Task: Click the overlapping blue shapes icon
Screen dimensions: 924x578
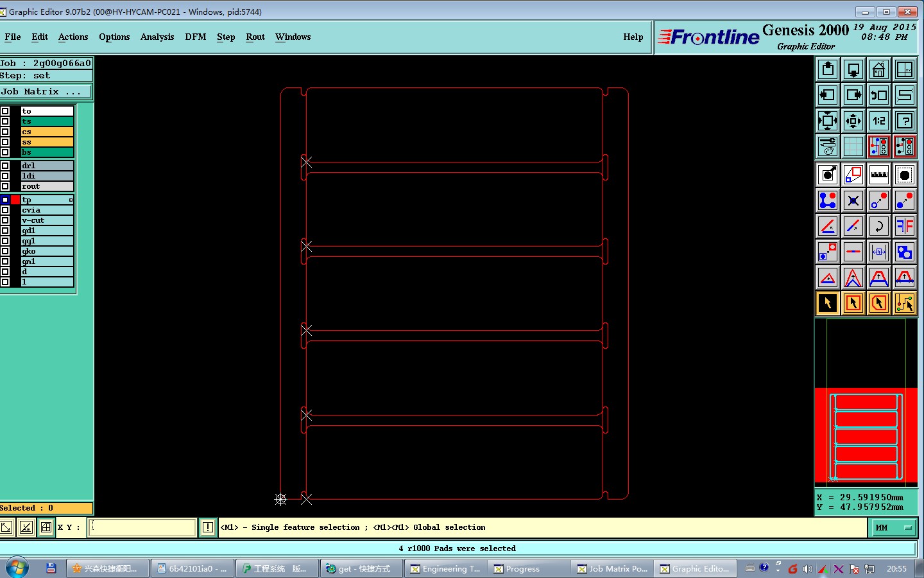Action: click(x=905, y=252)
